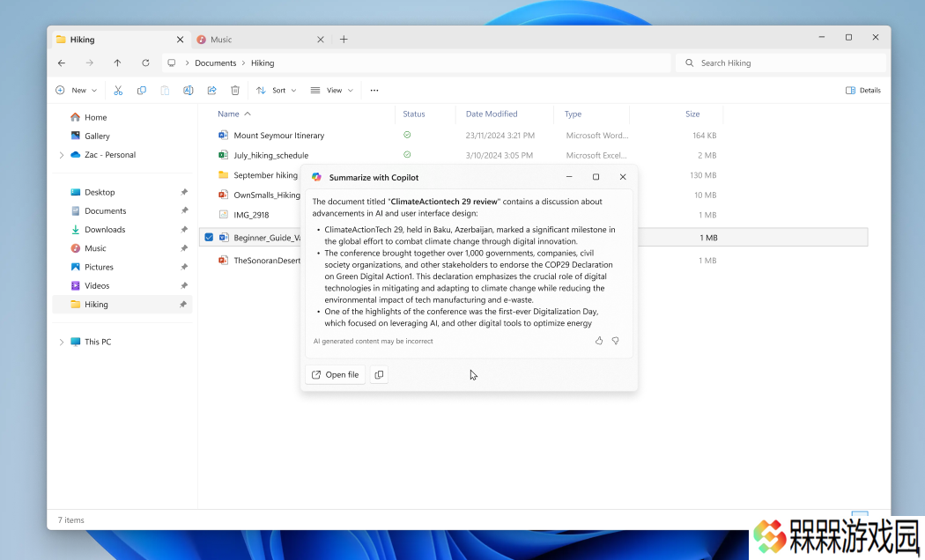
Task: Click the Open file button
Action: [335, 375]
